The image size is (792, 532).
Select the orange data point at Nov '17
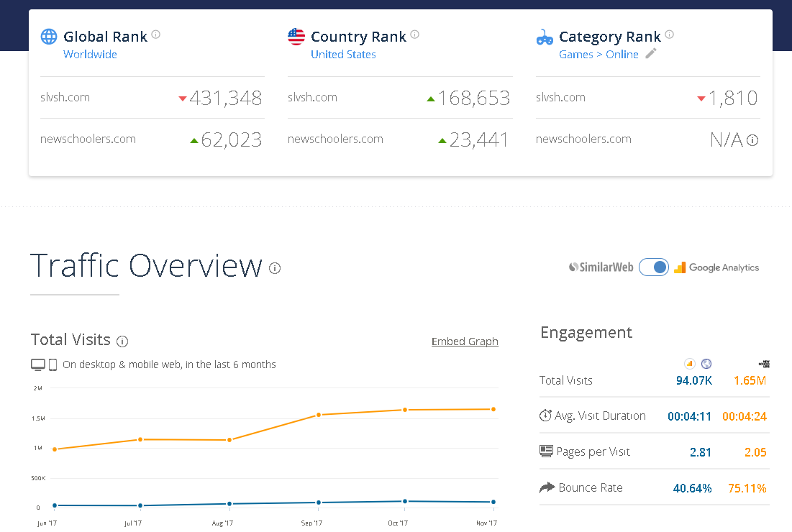[x=493, y=409]
